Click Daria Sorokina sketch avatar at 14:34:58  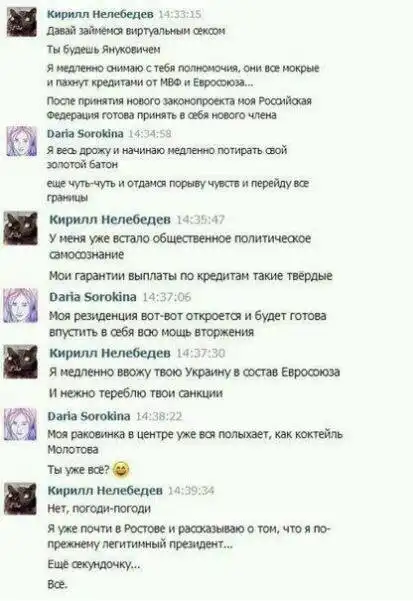[22, 141]
